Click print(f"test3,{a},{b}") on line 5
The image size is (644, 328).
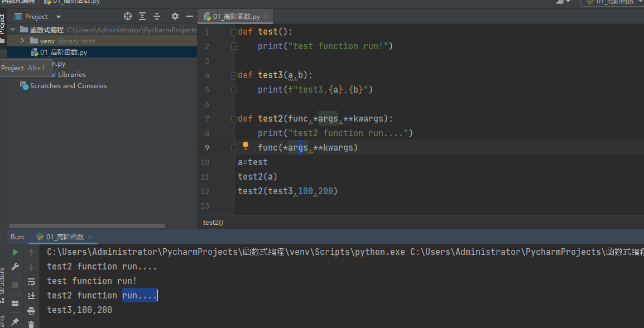coord(315,89)
